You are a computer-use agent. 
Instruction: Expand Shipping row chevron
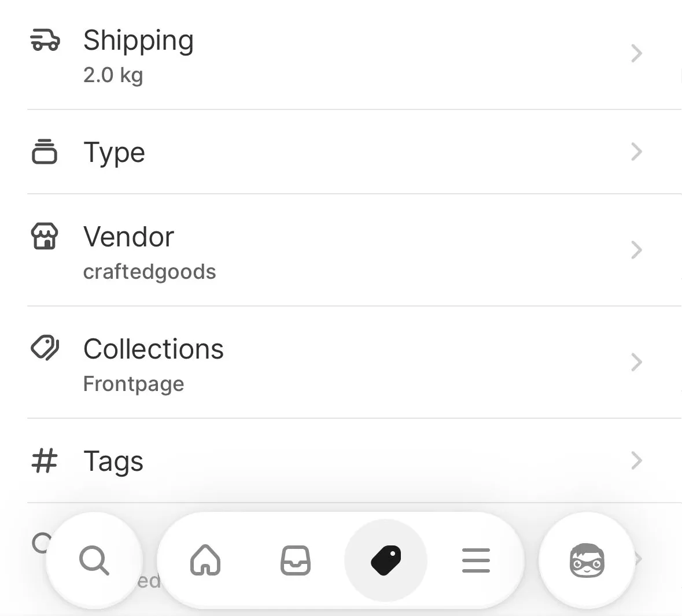point(637,54)
